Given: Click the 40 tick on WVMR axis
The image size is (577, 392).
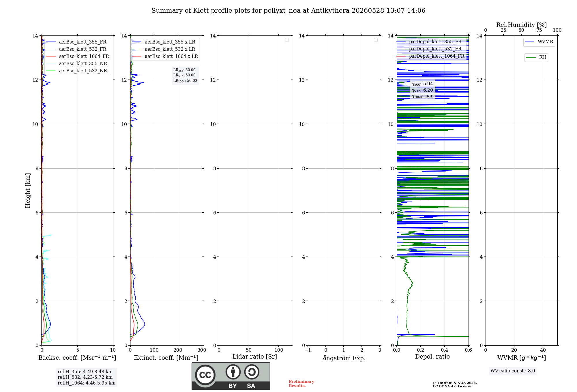Looking at the screenshot, I should tap(543, 350).
